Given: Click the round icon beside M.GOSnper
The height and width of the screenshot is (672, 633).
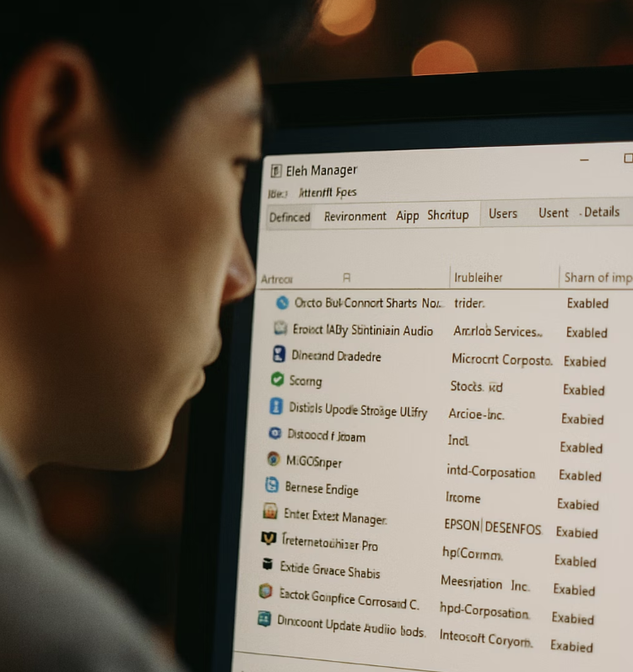Looking at the screenshot, I should (x=273, y=459).
